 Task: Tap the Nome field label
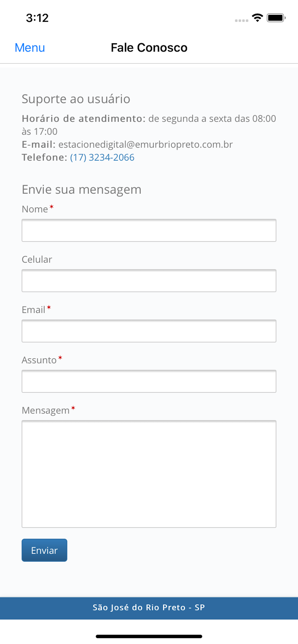pyautogui.click(x=35, y=209)
